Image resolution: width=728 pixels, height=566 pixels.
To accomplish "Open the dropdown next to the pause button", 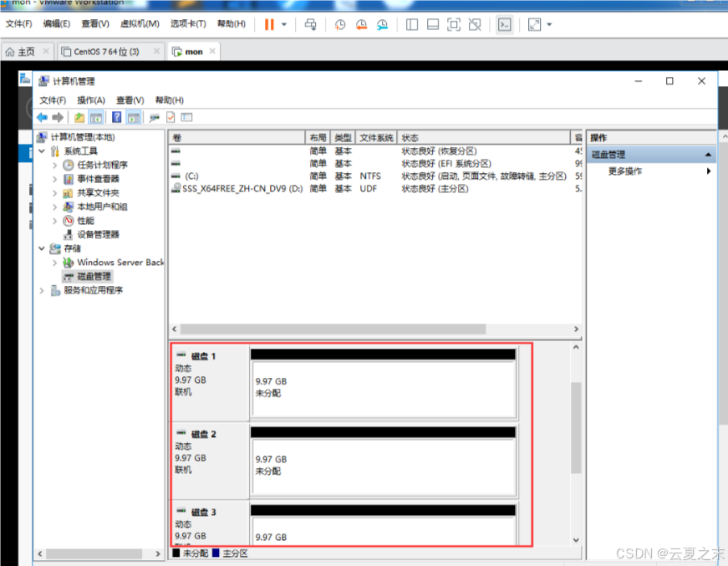I will (x=284, y=24).
